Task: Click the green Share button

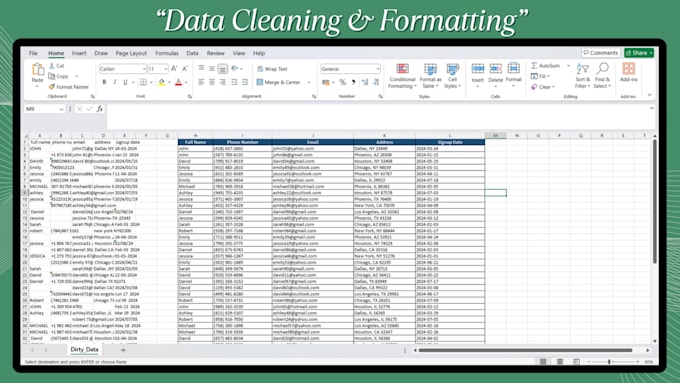Action: (639, 52)
